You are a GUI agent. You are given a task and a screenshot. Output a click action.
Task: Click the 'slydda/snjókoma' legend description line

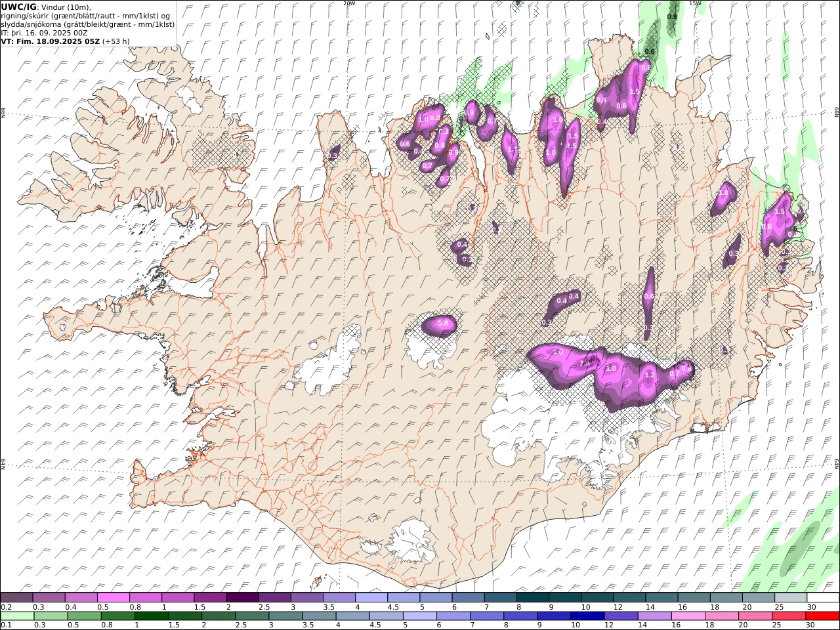[88, 24]
